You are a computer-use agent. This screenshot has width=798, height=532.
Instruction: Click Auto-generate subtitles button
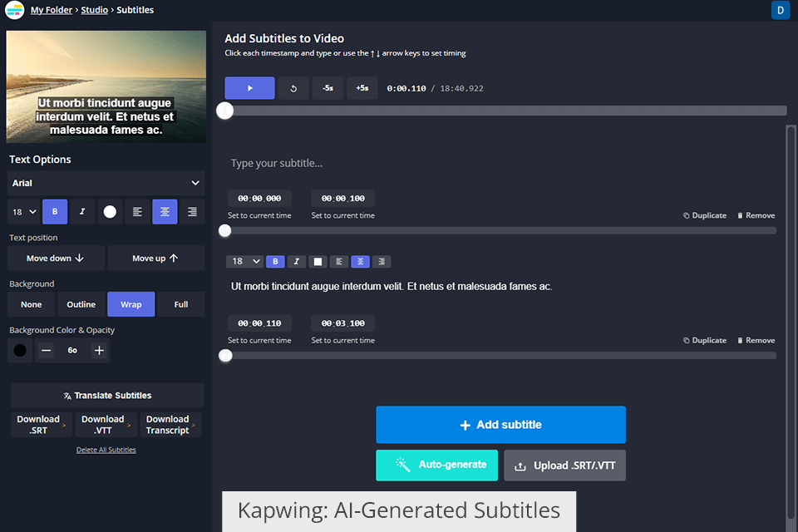pyautogui.click(x=436, y=465)
